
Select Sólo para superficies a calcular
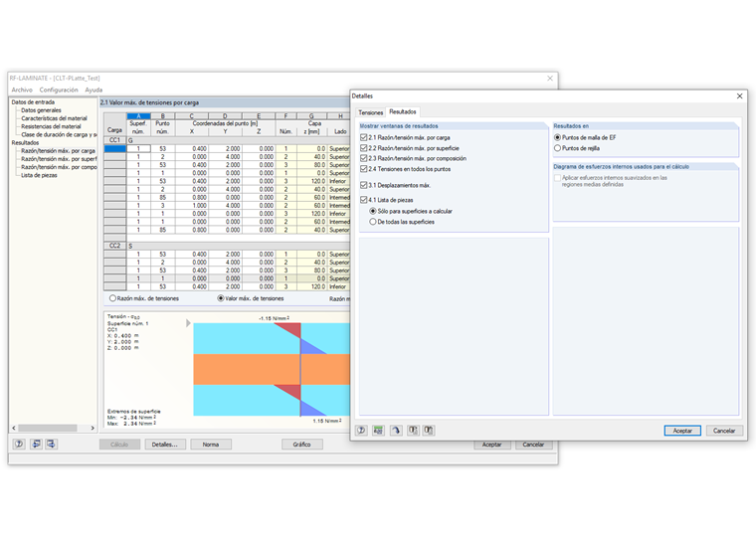pos(373,211)
